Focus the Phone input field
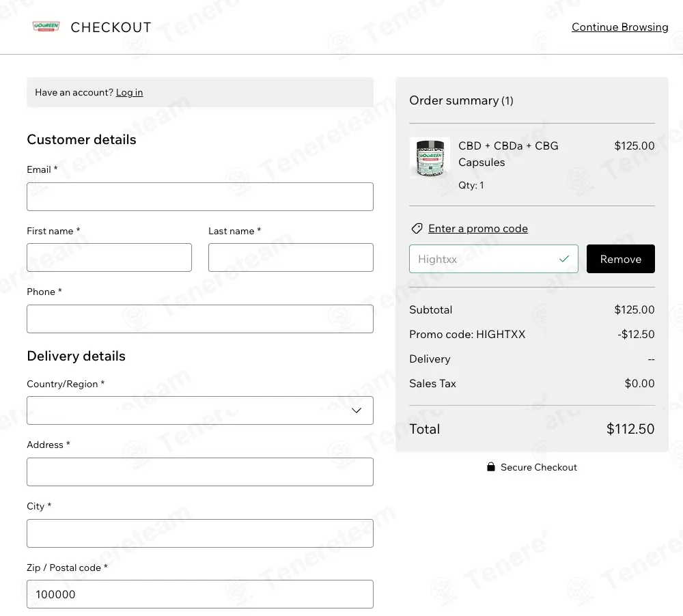 point(200,319)
